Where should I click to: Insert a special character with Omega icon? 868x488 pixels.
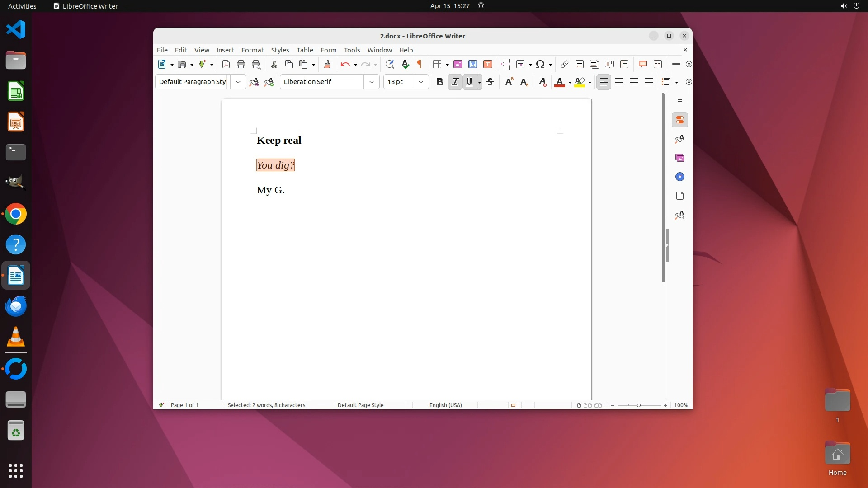[x=540, y=65]
